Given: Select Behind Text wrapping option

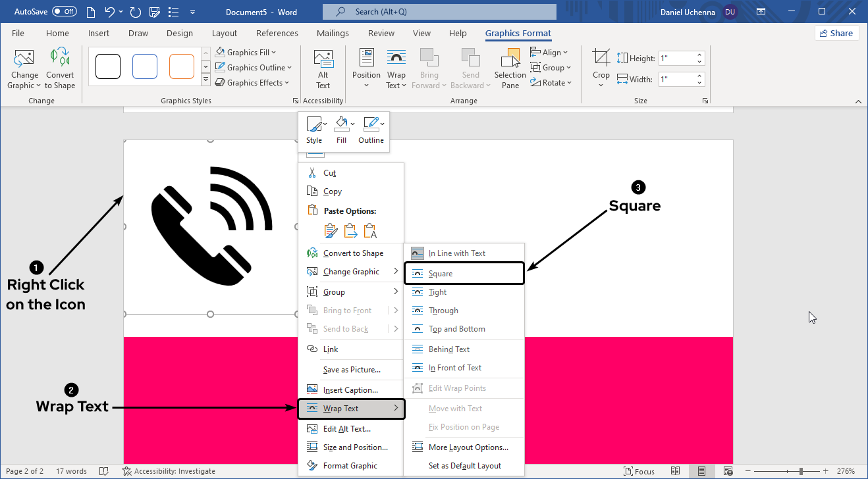Looking at the screenshot, I should pyautogui.click(x=449, y=349).
